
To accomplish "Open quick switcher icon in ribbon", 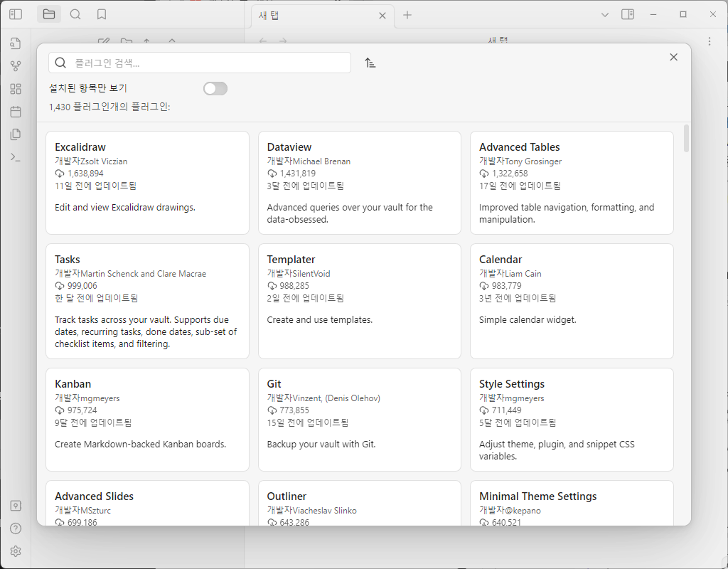I will (16, 43).
